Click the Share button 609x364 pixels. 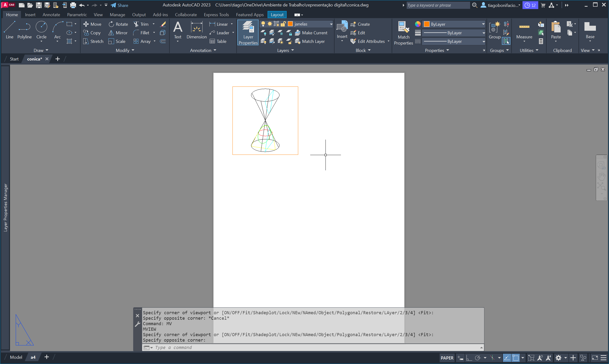point(119,5)
